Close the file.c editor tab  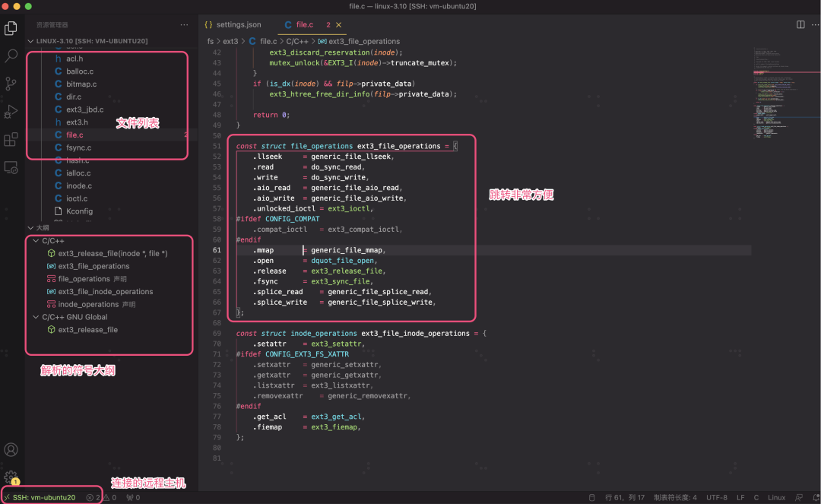pos(339,25)
